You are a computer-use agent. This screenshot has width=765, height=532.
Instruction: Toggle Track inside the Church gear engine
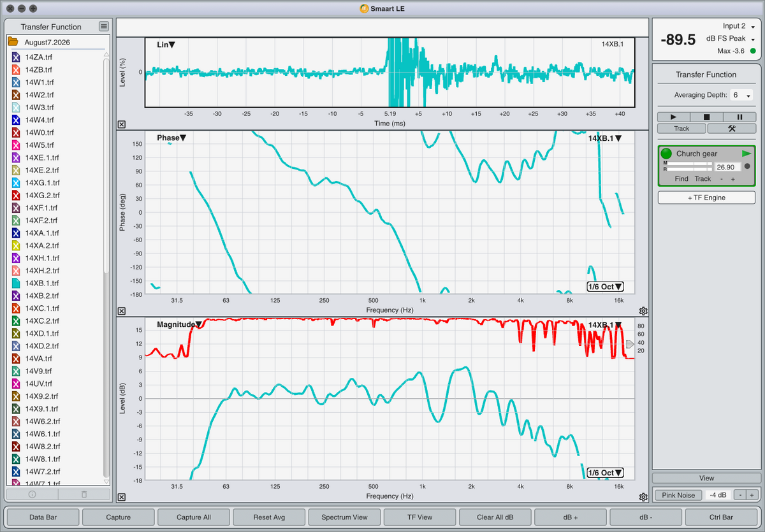click(x=703, y=179)
